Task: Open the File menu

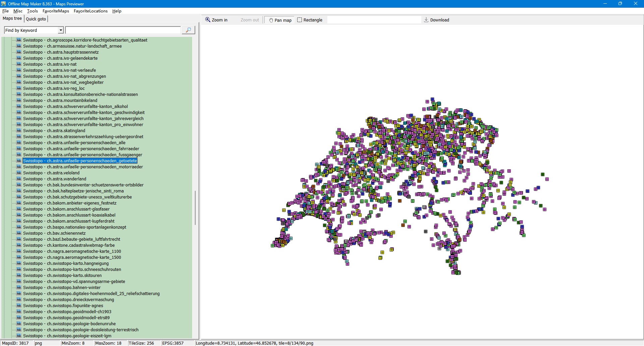Action: 5,11
